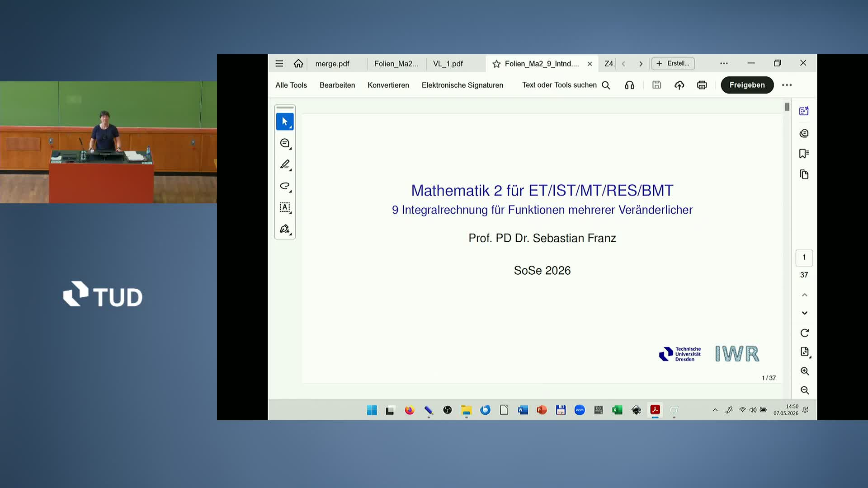Switch to the merge.pdf tab

click(x=332, y=64)
